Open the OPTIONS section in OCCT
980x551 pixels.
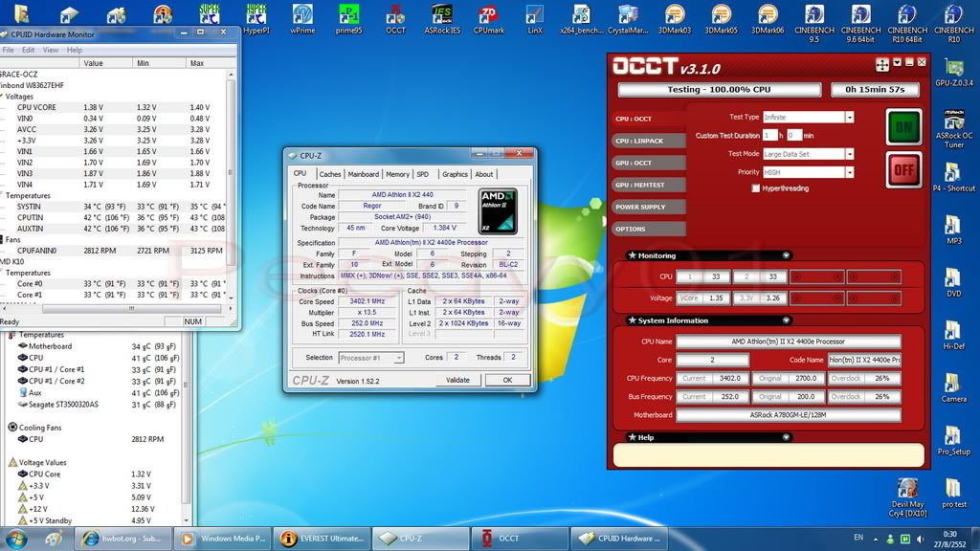tap(648, 229)
